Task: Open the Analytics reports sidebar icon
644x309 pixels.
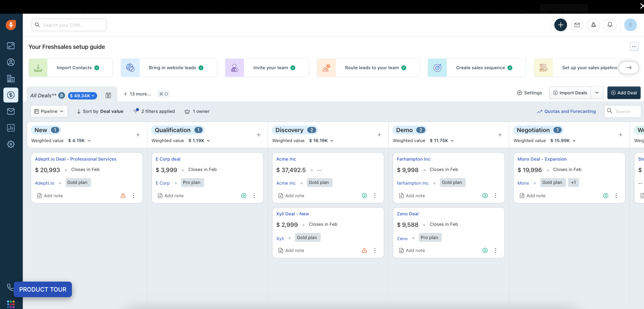Action: (11, 128)
